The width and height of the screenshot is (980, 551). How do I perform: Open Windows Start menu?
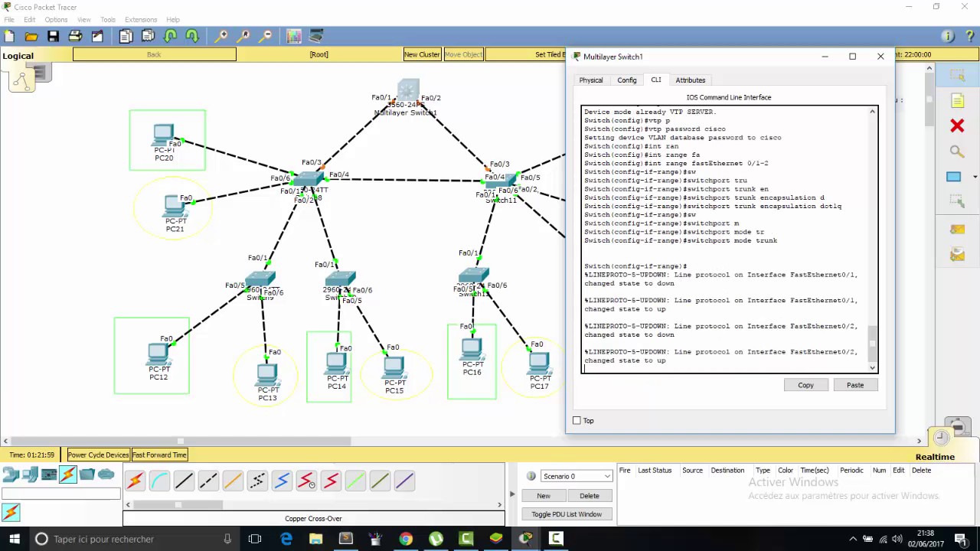pos(15,539)
